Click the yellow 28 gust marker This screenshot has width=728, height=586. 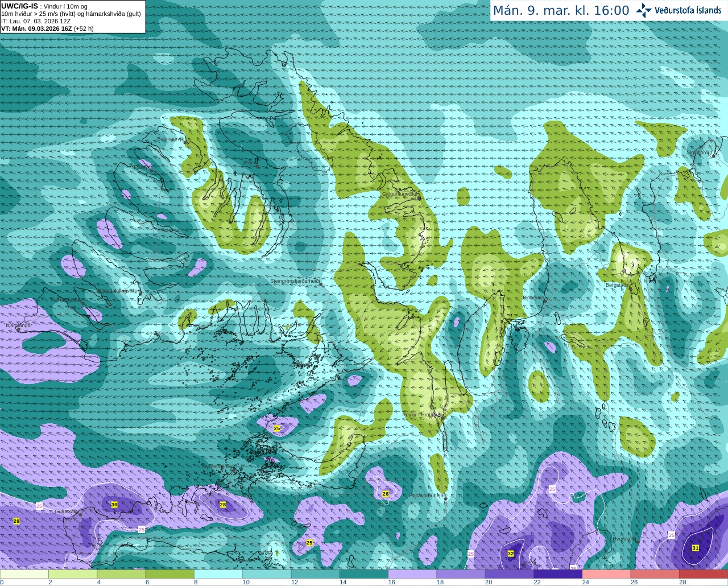223,505
